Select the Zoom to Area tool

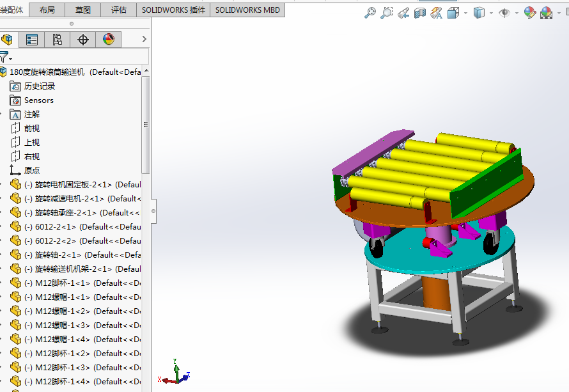387,13
